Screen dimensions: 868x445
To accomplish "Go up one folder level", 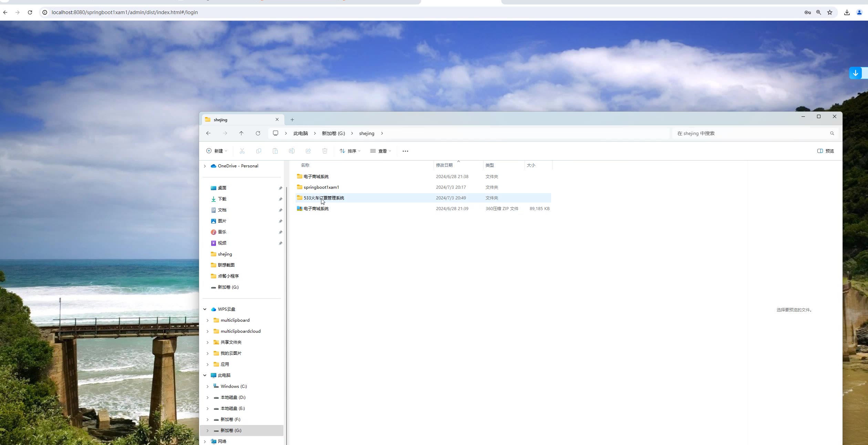I will pos(241,133).
